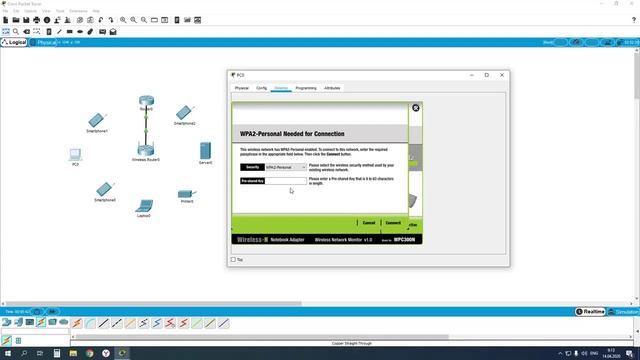Open the Windows Start menu
This screenshot has width=640, height=360.
coord(7,353)
